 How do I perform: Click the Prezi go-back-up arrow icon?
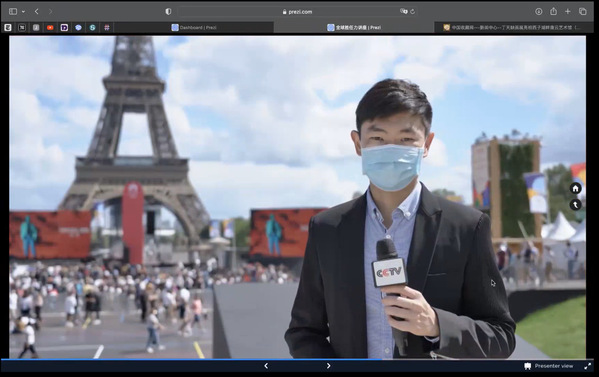click(575, 205)
